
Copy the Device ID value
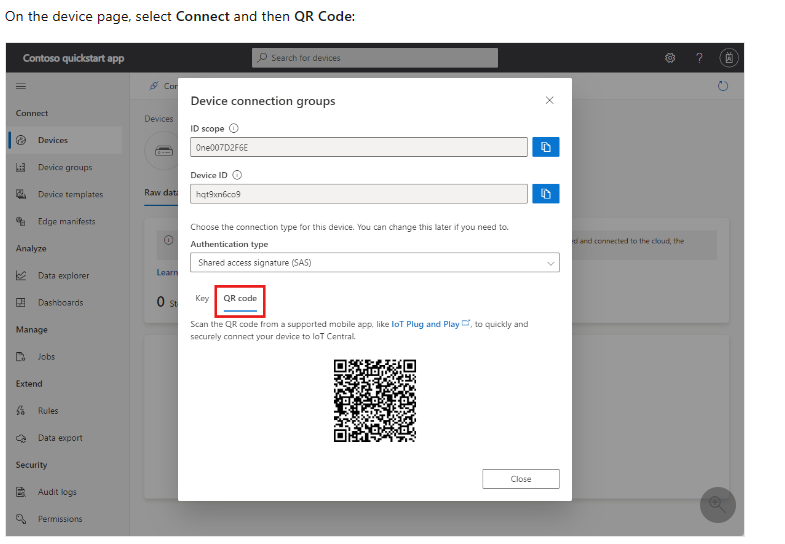click(546, 194)
